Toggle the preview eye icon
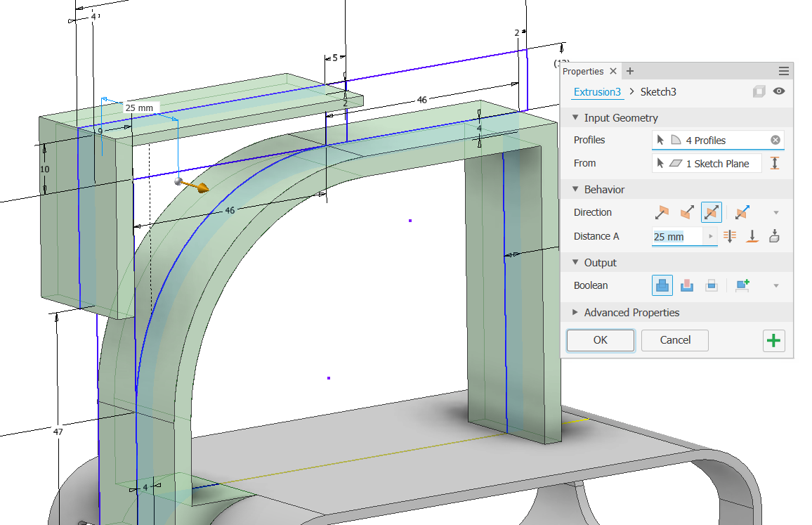 tap(778, 92)
